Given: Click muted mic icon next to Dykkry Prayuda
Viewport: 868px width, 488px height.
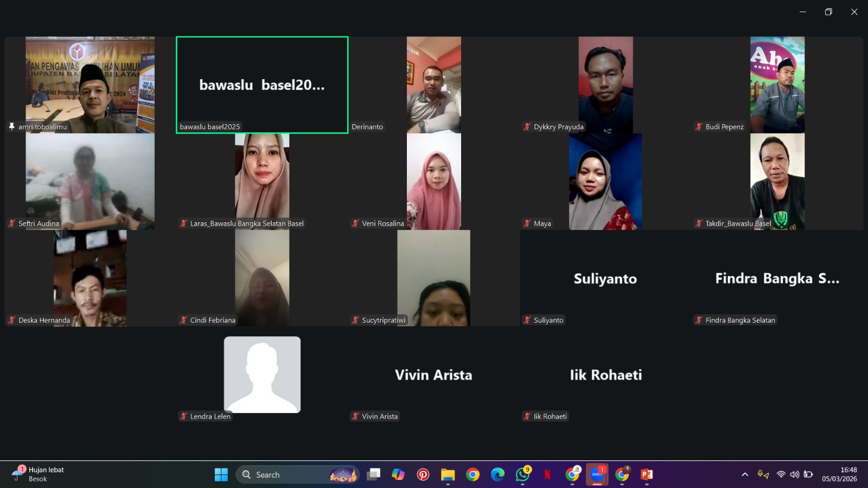Looking at the screenshot, I should point(527,127).
